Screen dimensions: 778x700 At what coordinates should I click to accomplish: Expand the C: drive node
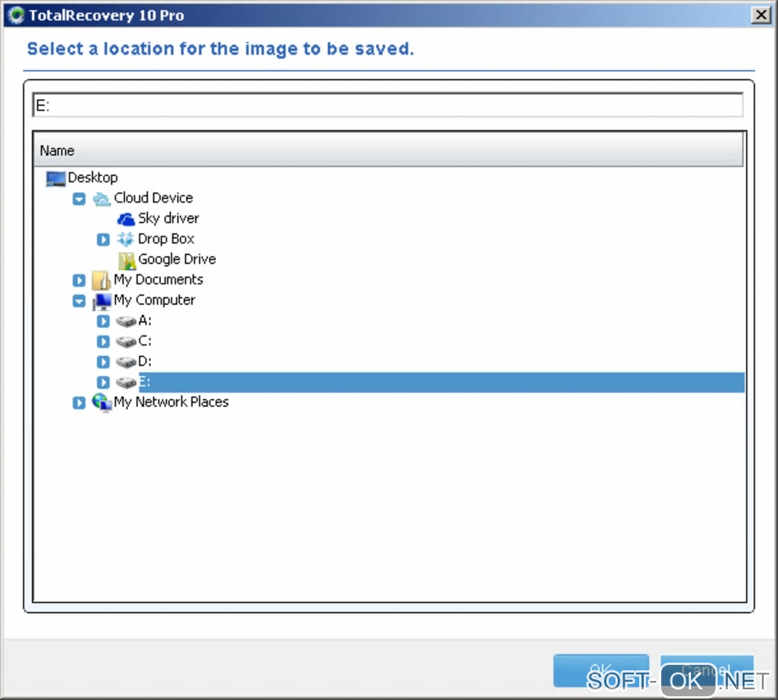(x=104, y=342)
